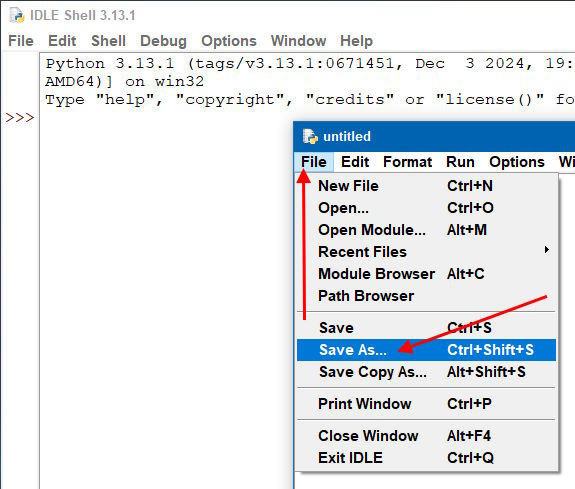This screenshot has width=575, height=489.
Task: Click the IDLE Shell 3.13.1 title text
Action: tap(83, 15)
